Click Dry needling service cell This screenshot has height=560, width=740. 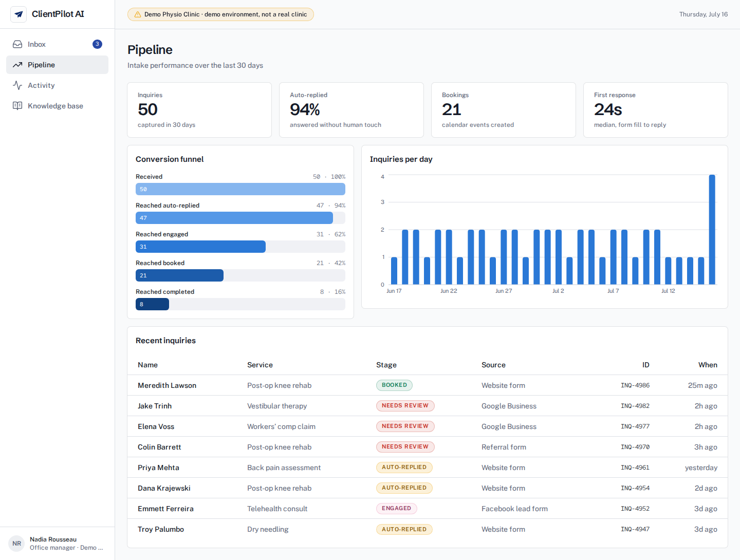tap(268, 529)
